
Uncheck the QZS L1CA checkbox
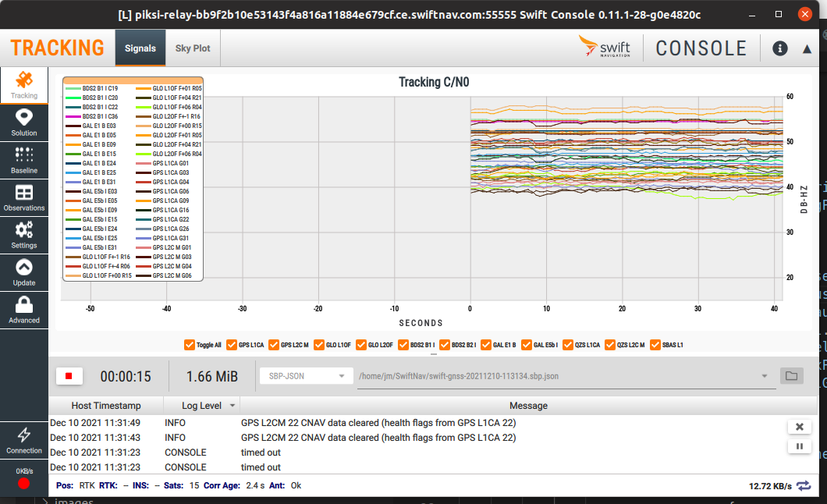(568, 345)
